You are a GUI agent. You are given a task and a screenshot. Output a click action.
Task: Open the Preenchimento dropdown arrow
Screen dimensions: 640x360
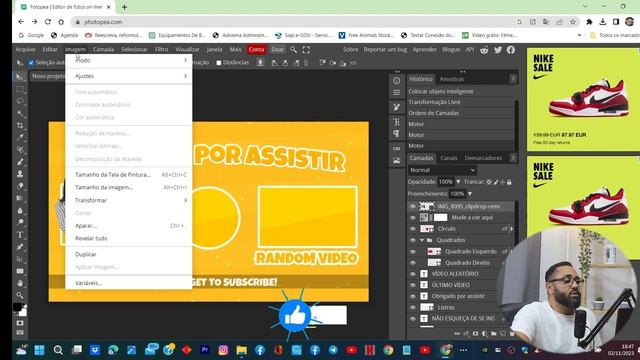pyautogui.click(x=470, y=194)
